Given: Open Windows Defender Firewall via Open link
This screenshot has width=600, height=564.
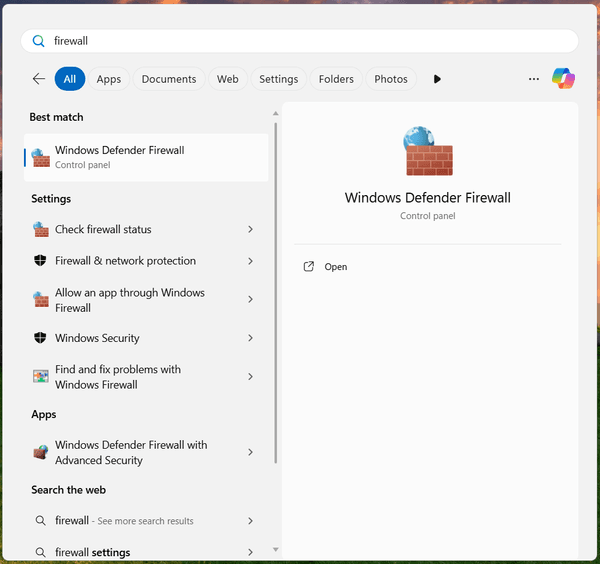Looking at the screenshot, I should pyautogui.click(x=335, y=267).
